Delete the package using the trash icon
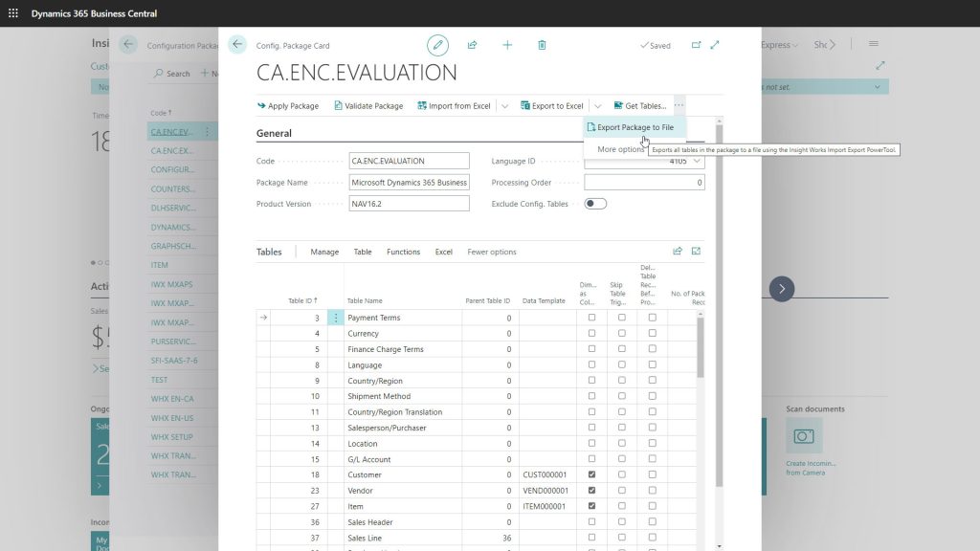Image resolution: width=980 pixels, height=551 pixels. [542, 45]
